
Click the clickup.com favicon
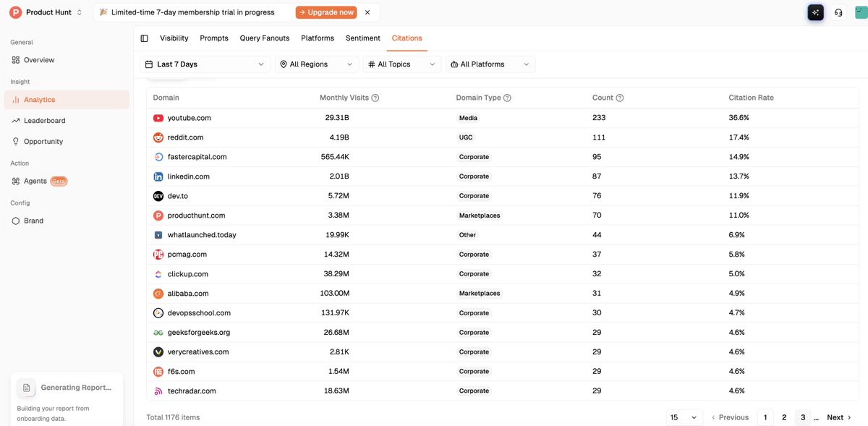[158, 274]
